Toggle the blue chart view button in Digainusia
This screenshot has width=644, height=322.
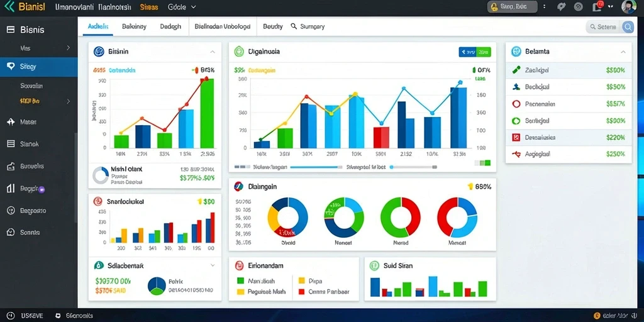click(x=467, y=52)
